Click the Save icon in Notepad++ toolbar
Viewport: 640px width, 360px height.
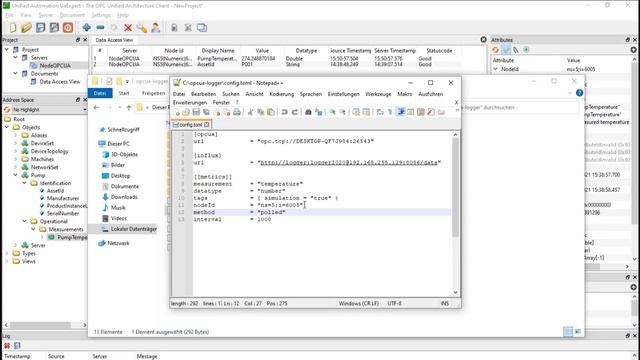coord(196,112)
